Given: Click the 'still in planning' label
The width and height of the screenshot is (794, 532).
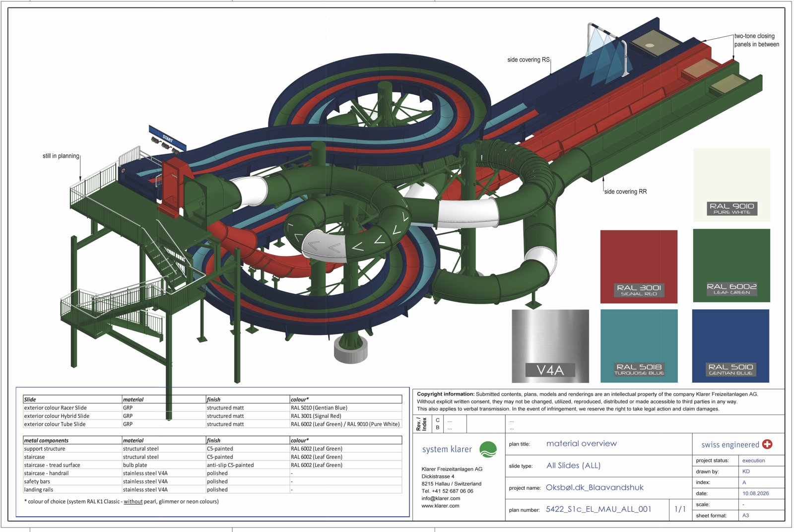Looking at the screenshot, I should [x=61, y=156].
